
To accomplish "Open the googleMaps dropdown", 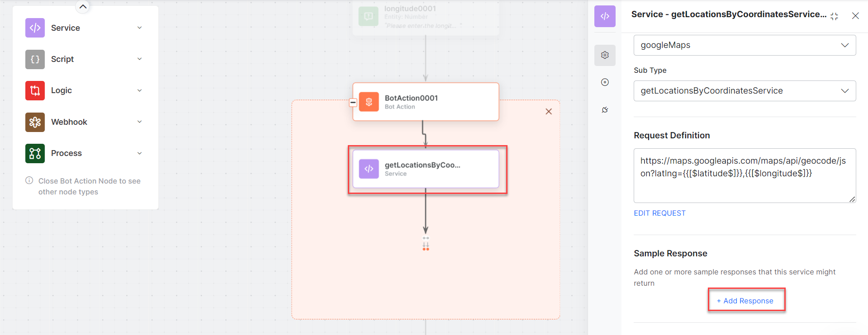I will pyautogui.click(x=744, y=45).
